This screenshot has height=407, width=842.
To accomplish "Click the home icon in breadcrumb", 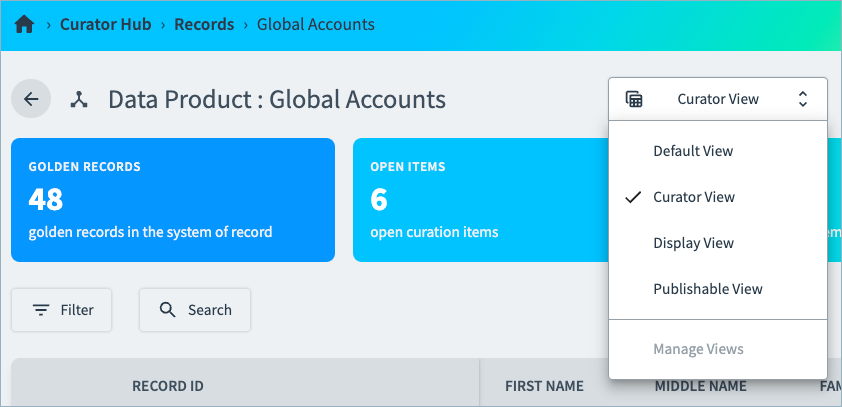I will pyautogui.click(x=24, y=25).
